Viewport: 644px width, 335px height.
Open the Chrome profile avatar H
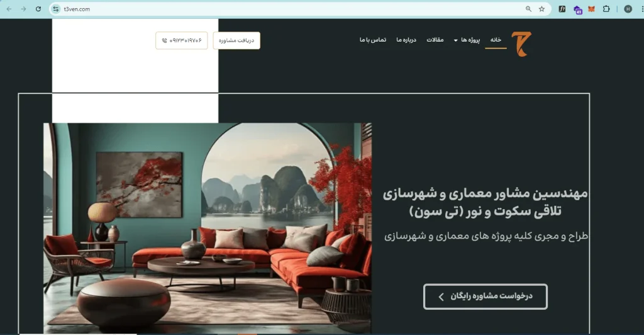(x=628, y=9)
